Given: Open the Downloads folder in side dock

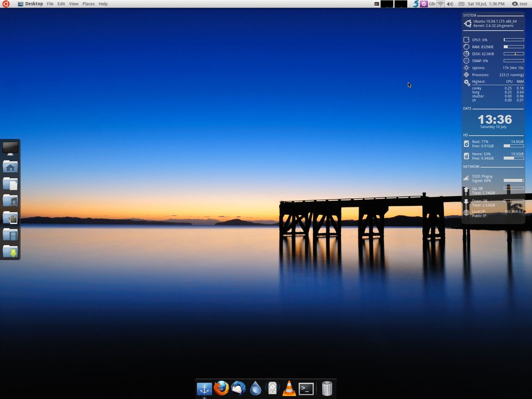Looking at the screenshot, I should tap(10, 252).
